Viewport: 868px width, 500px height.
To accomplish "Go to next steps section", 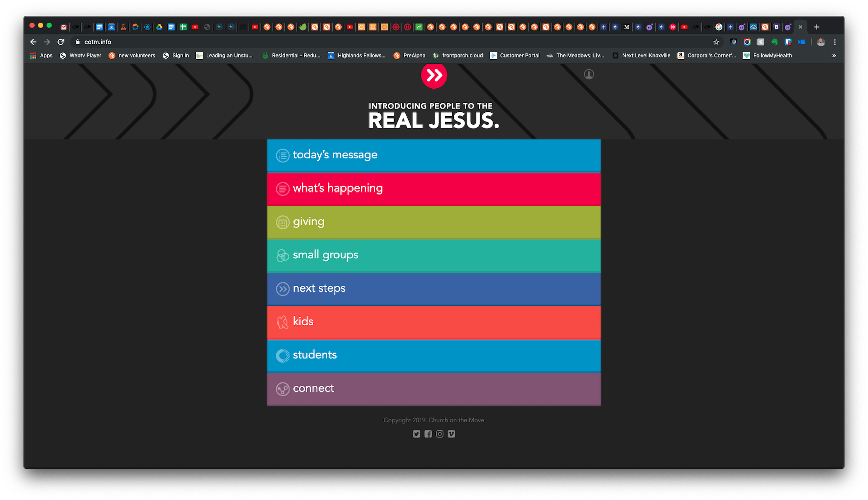I will 434,289.
